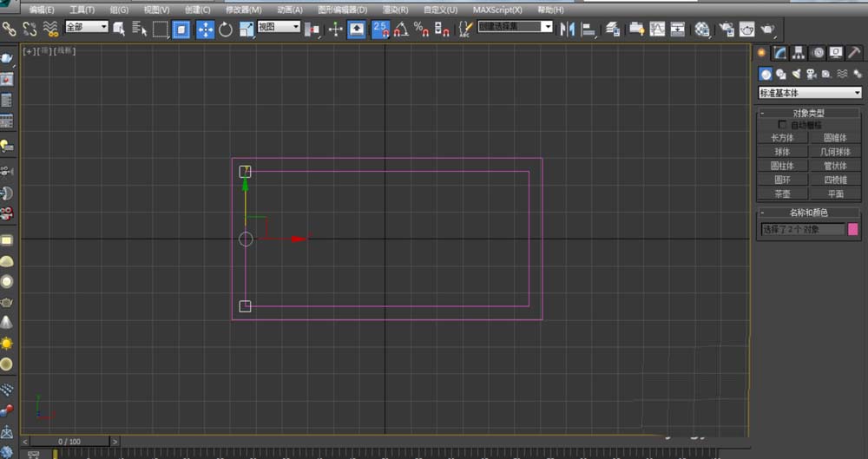This screenshot has width=868, height=459.
Task: Click the pink object color swatch
Action: [853, 229]
